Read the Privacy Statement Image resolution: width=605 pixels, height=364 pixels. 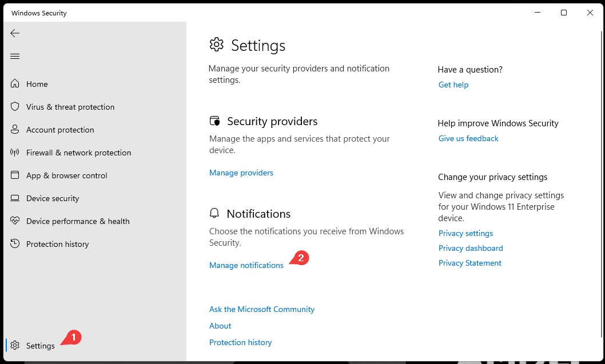(469, 263)
